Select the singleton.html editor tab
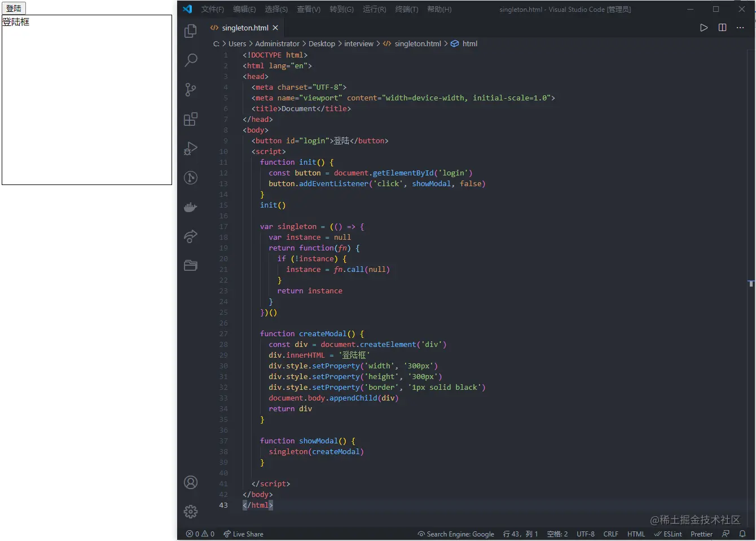The height and width of the screenshot is (541, 756). tap(244, 28)
